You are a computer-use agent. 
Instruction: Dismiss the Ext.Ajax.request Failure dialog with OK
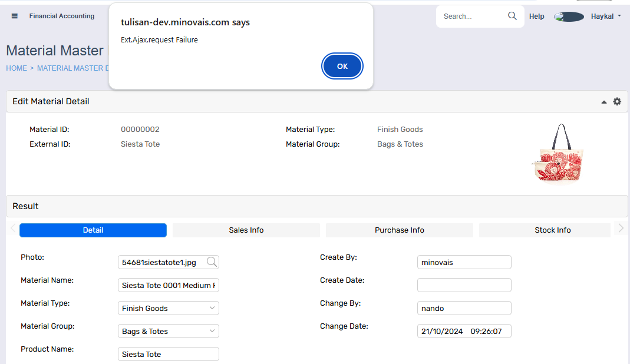click(342, 66)
